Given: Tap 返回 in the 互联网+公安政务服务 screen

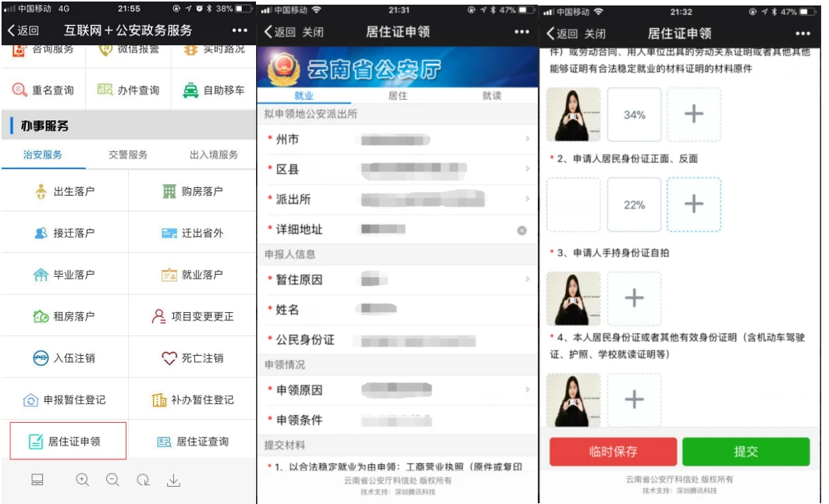Looking at the screenshot, I should (x=23, y=30).
